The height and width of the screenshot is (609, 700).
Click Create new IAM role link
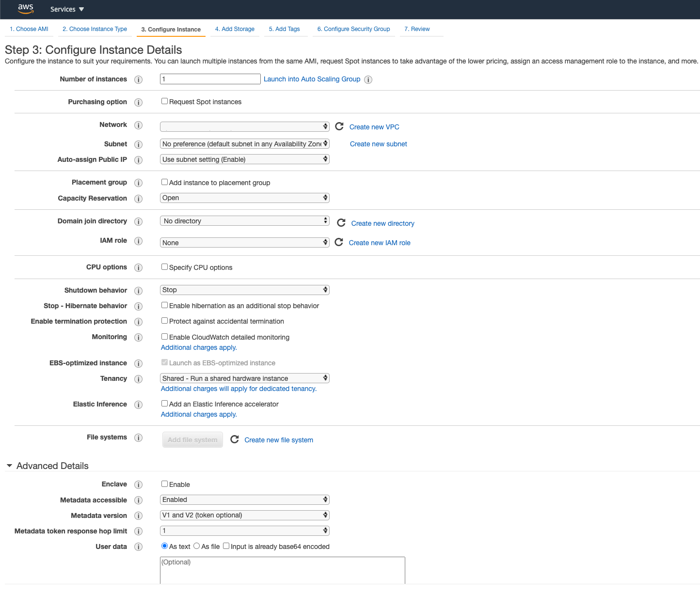click(380, 243)
